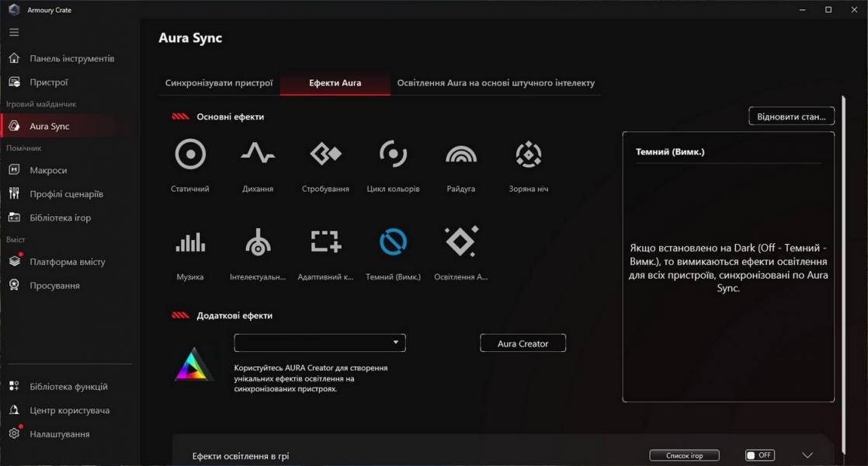Minimize the Armoury Crate window
Image resolution: width=868 pixels, height=466 pixels.
point(802,9)
